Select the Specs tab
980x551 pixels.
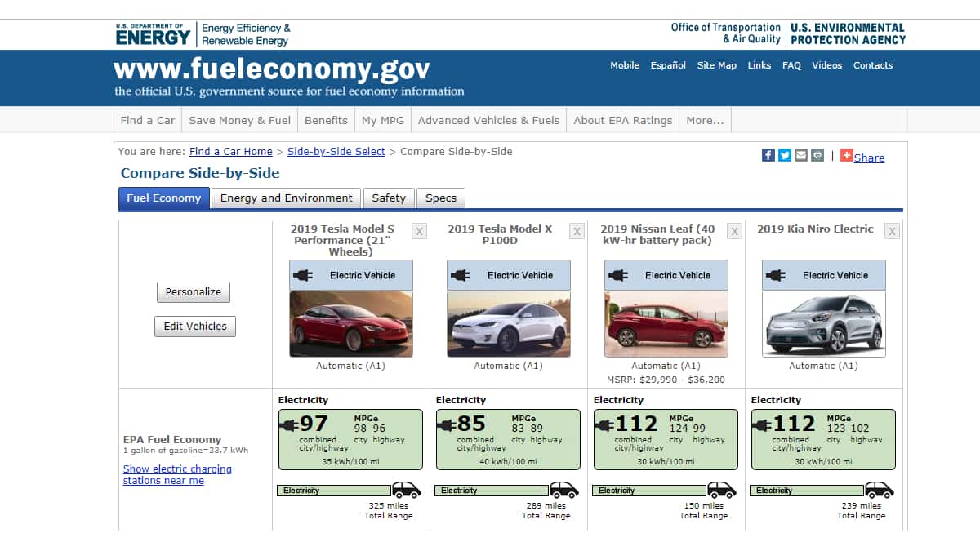click(441, 198)
